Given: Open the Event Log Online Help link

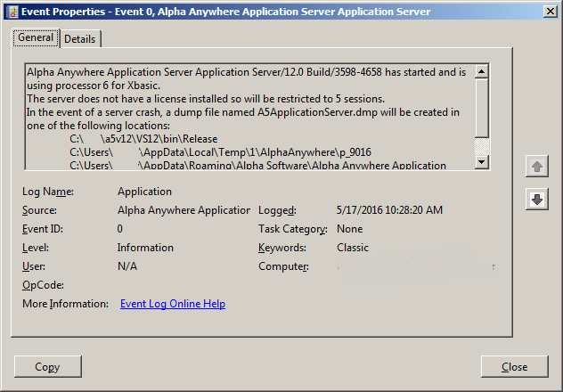Looking at the screenshot, I should coord(173,304).
